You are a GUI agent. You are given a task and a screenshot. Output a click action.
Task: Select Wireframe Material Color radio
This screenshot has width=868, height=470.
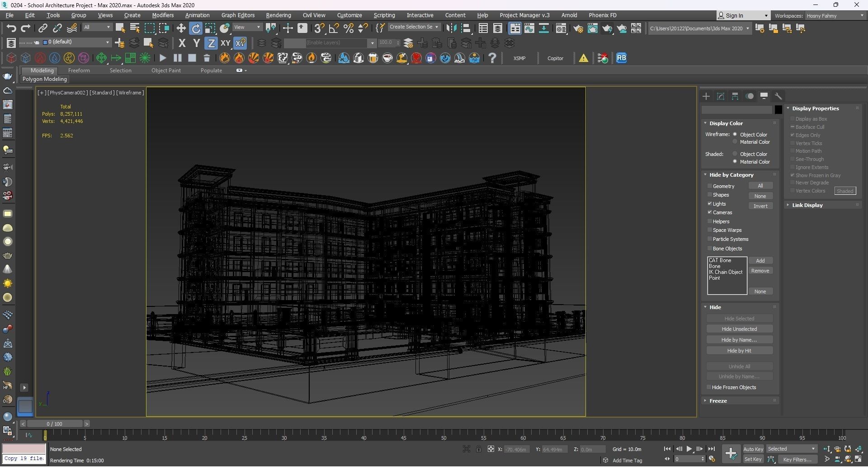735,142
